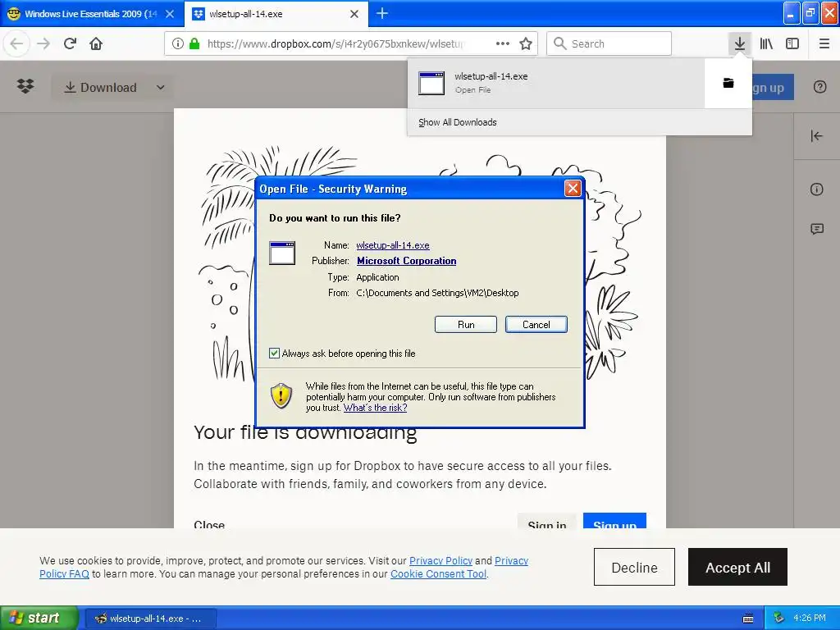Cancel the Open File security warning

pyautogui.click(x=536, y=325)
